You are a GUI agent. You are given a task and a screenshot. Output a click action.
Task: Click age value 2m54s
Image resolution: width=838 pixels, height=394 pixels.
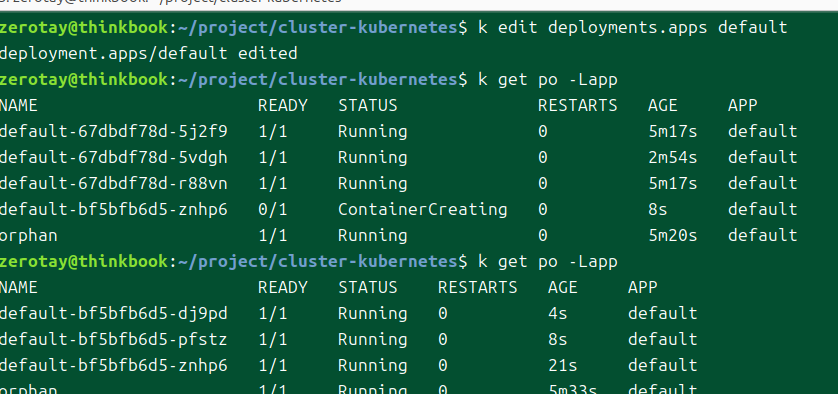tap(673, 158)
